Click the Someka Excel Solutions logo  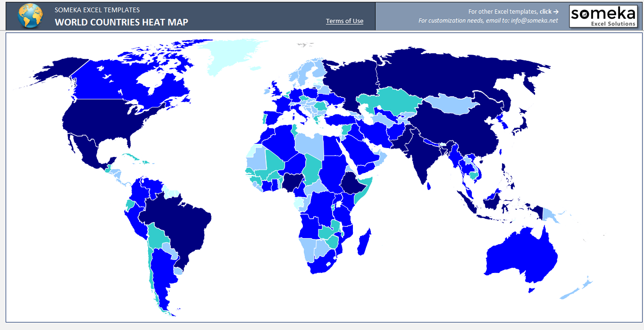point(603,16)
